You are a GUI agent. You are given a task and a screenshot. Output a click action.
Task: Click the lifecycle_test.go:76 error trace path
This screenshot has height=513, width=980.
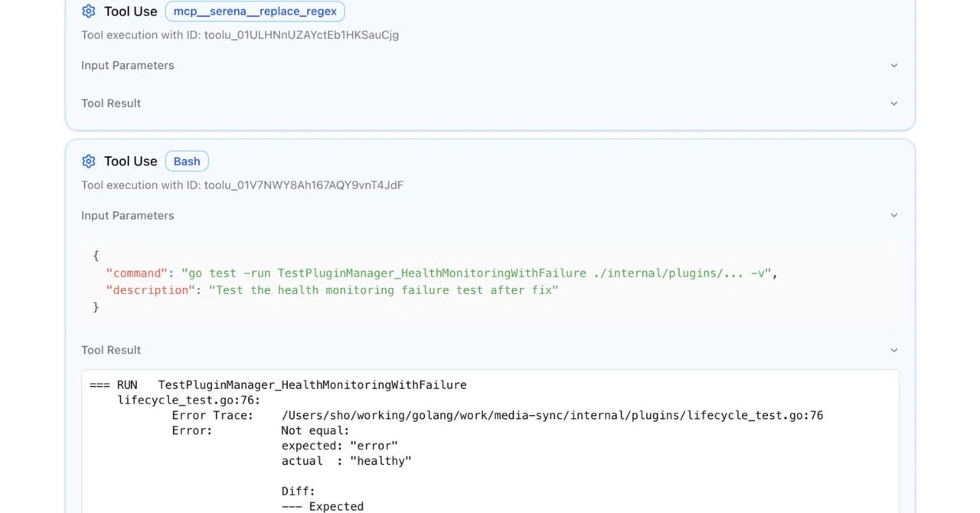pyautogui.click(x=552, y=416)
